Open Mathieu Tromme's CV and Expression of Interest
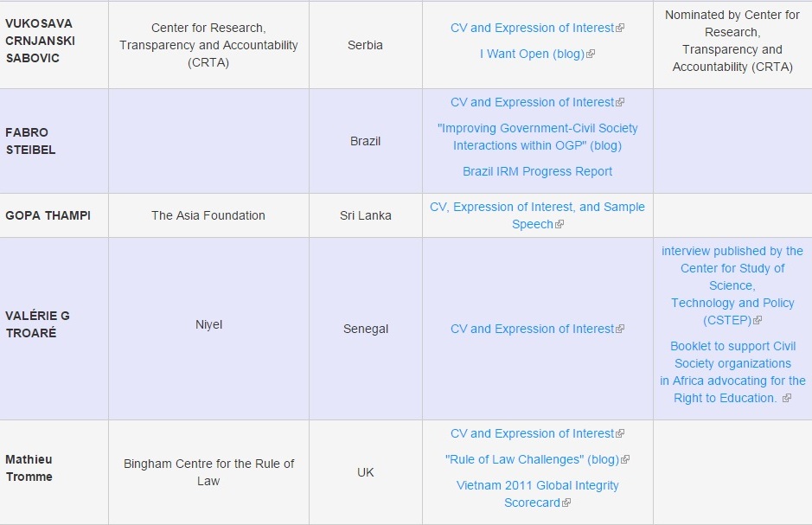The width and height of the screenshot is (812, 525). tap(532, 433)
